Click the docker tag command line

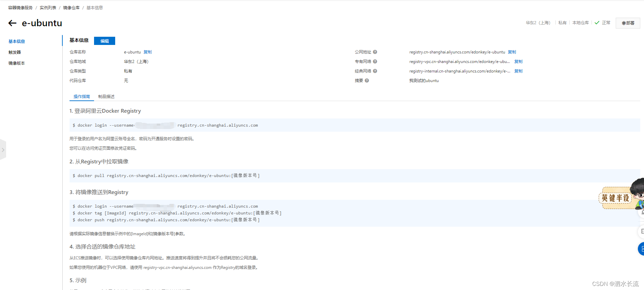tap(177, 213)
